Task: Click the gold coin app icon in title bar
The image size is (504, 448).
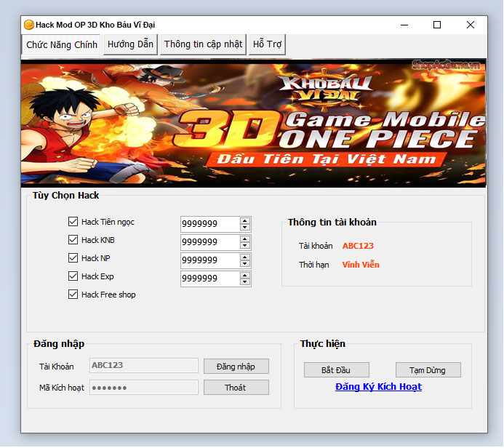Action: pyautogui.click(x=29, y=25)
